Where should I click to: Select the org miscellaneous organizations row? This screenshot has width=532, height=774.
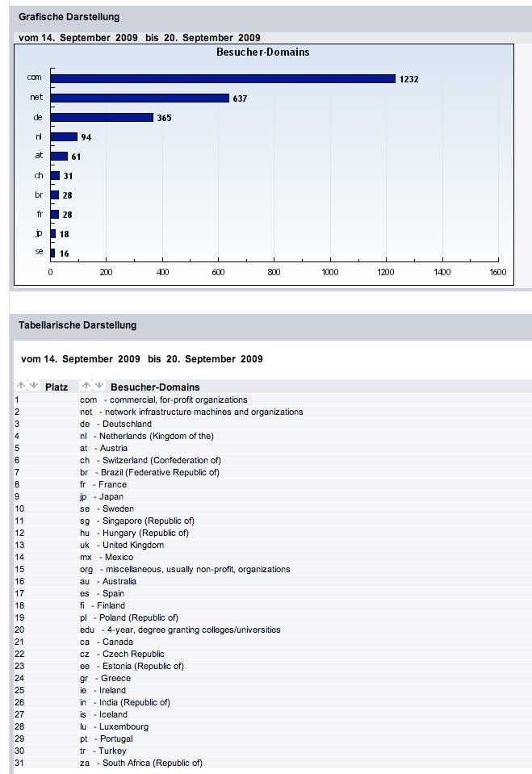(x=185, y=569)
